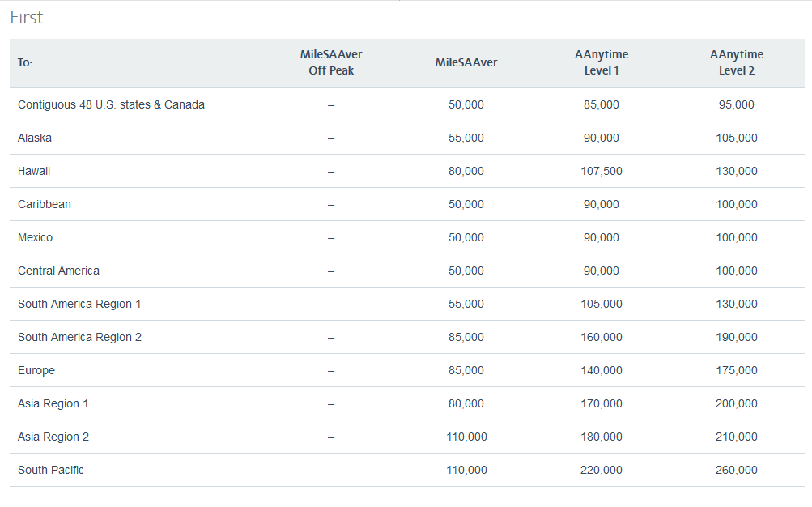This screenshot has height=507, width=812.
Task: Select the 'Asia Region 1' row label
Action: [53, 403]
